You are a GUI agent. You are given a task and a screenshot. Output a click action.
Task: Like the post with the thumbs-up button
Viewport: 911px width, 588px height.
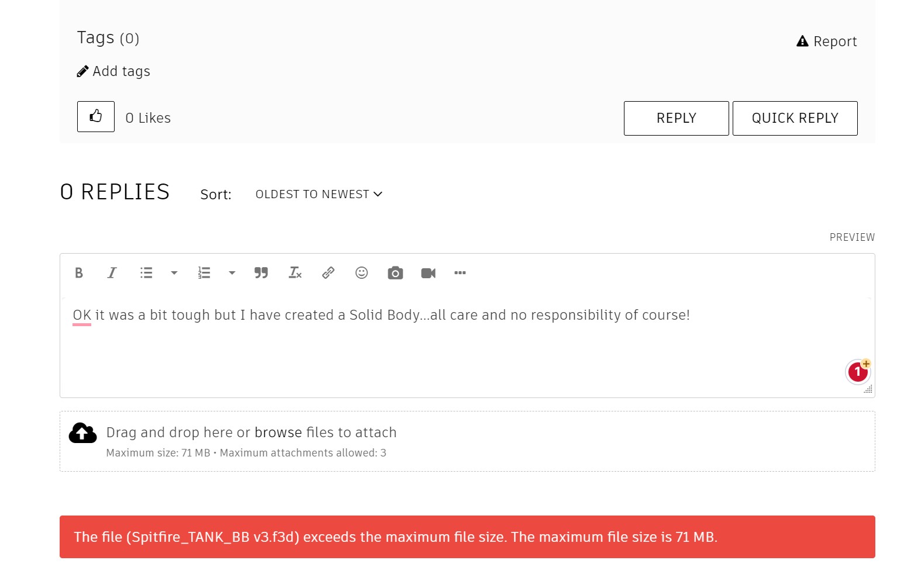point(96,116)
